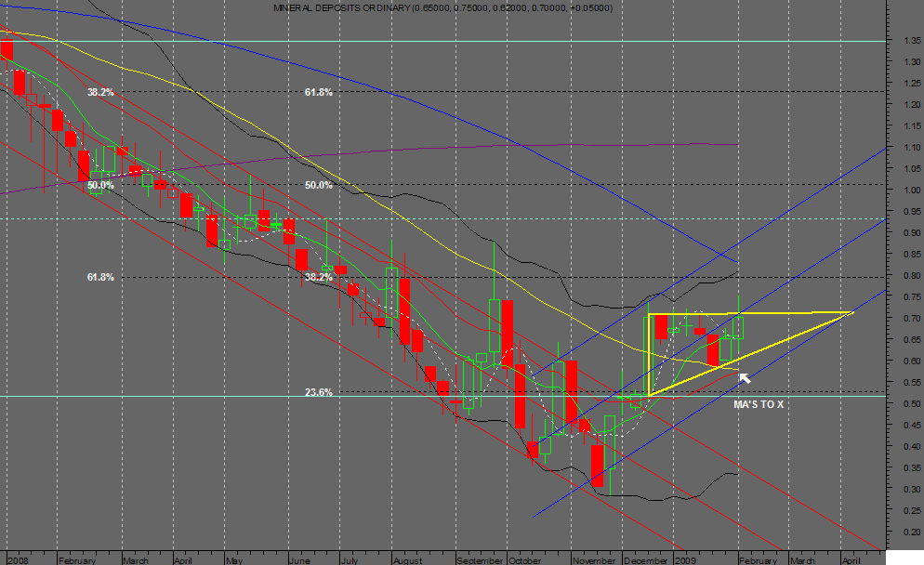Click the December month label

[646, 560]
